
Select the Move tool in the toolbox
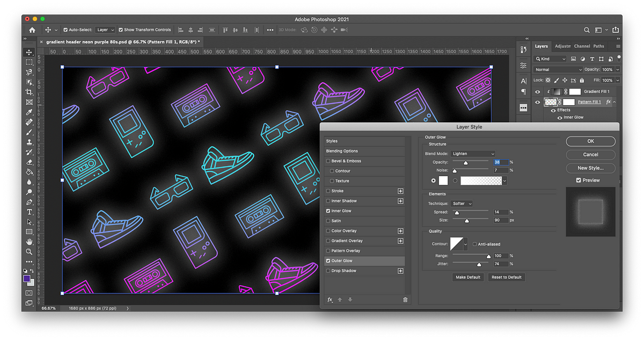pos(29,53)
